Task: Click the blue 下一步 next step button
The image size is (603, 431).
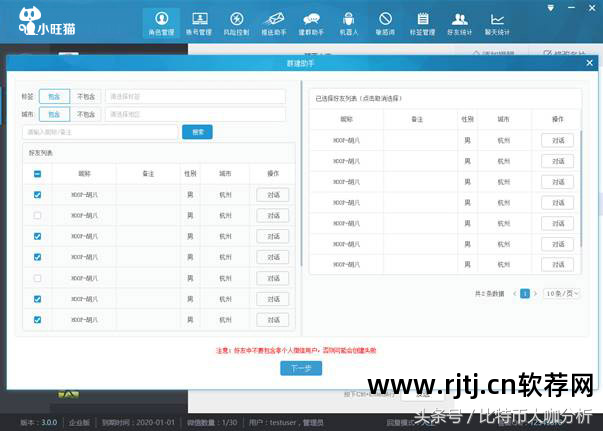Action: point(301,368)
